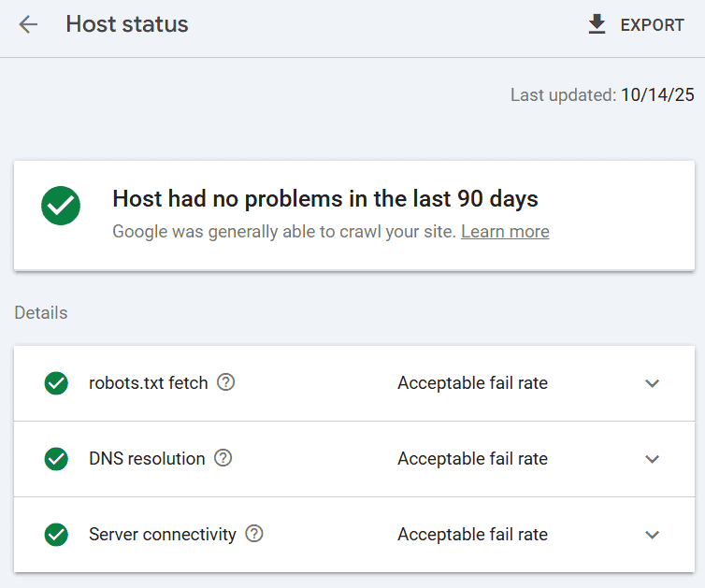Open help icon next to robots.txt fetch
Screen dimensions: 705x588
225,382
